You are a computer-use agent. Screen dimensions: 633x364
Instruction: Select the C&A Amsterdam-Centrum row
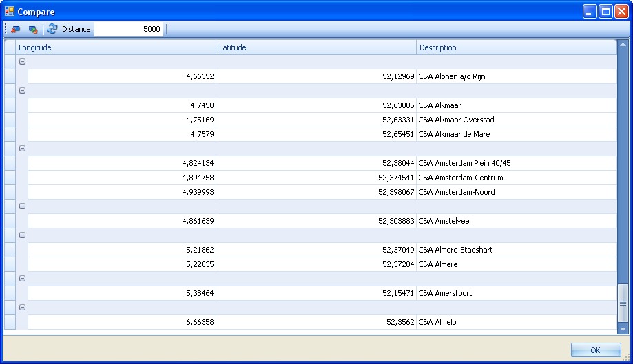(322, 178)
